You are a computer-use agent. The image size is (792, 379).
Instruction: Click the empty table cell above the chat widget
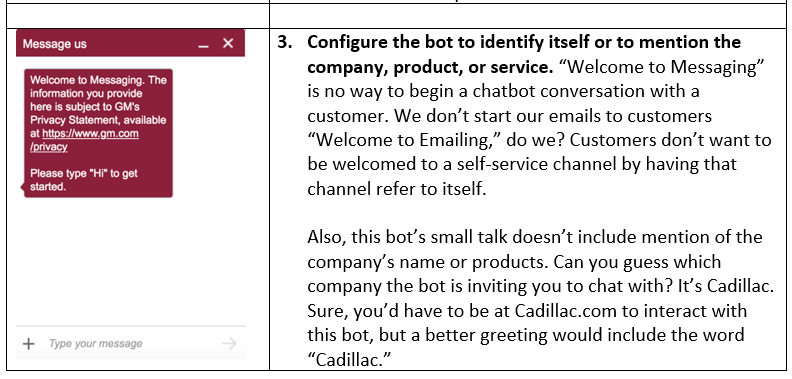point(137,16)
